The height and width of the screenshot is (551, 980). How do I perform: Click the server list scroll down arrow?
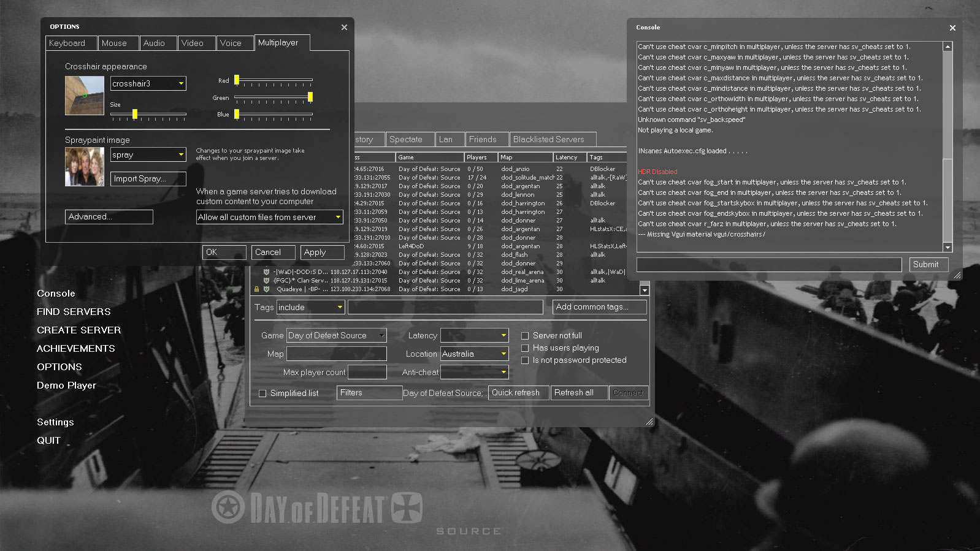644,290
